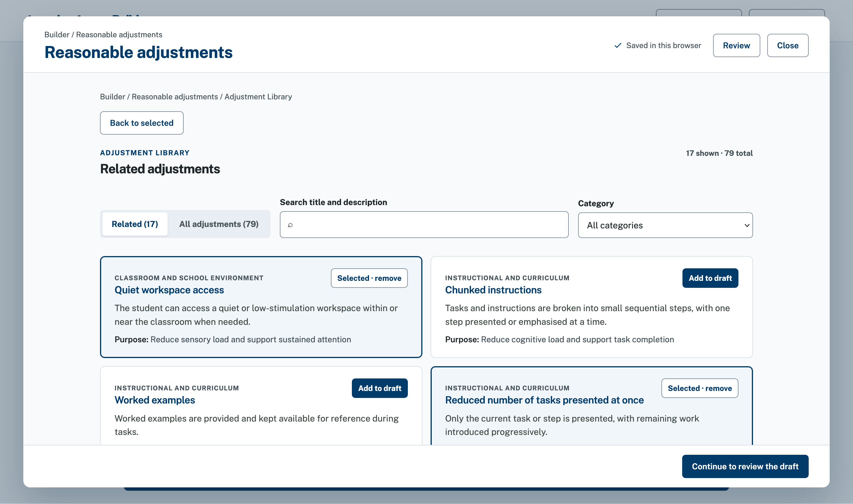Remove Quiet workspace access from selection
This screenshot has height=504, width=853.
(x=369, y=278)
